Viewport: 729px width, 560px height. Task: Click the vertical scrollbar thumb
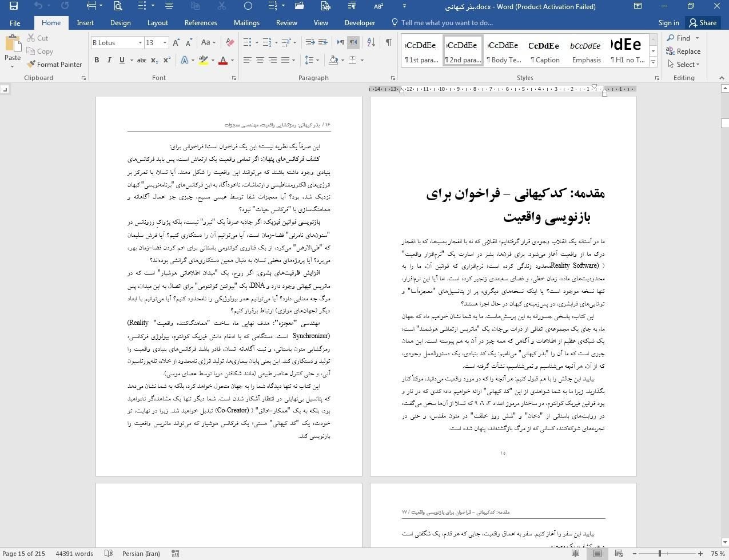click(724, 123)
